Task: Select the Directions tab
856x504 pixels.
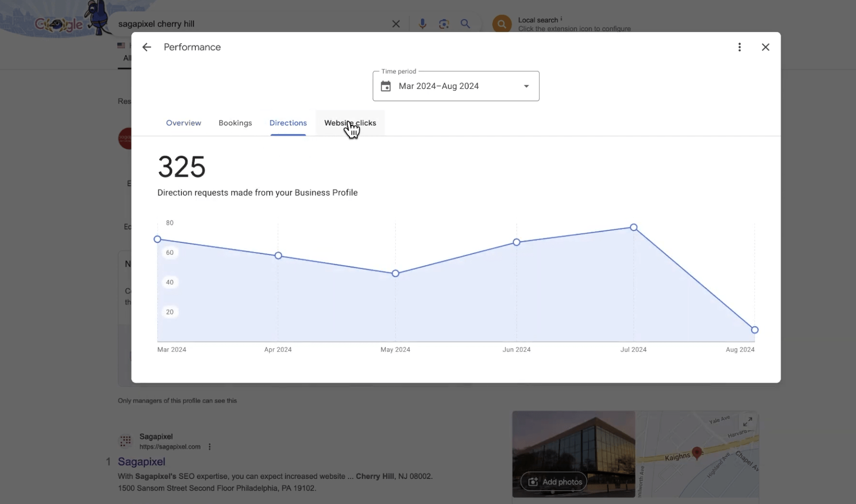Action: coord(288,123)
